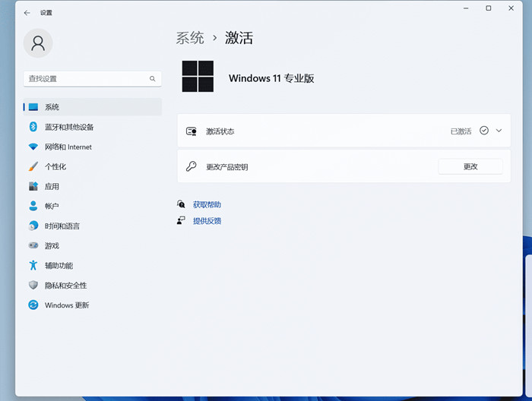Close the Settings window
Image resolution: width=532 pixels, height=401 pixels.
(x=511, y=8)
